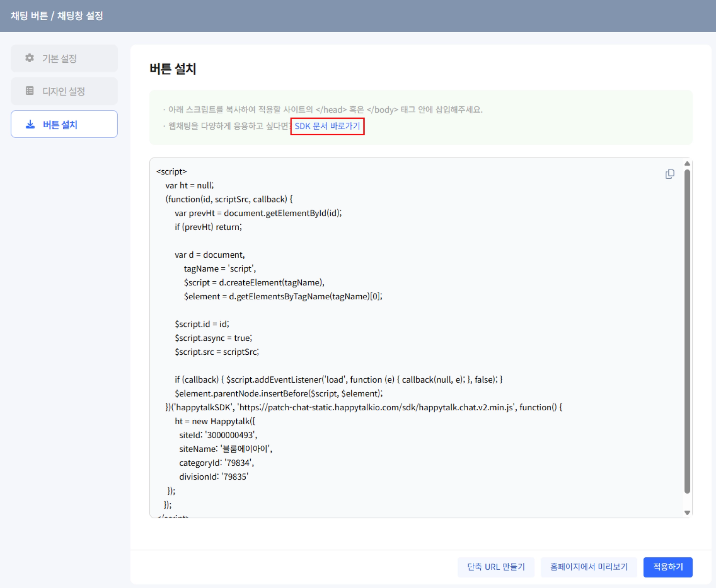Click scrollbar down arrow in code box
This screenshot has width=716, height=588.
coord(687,512)
